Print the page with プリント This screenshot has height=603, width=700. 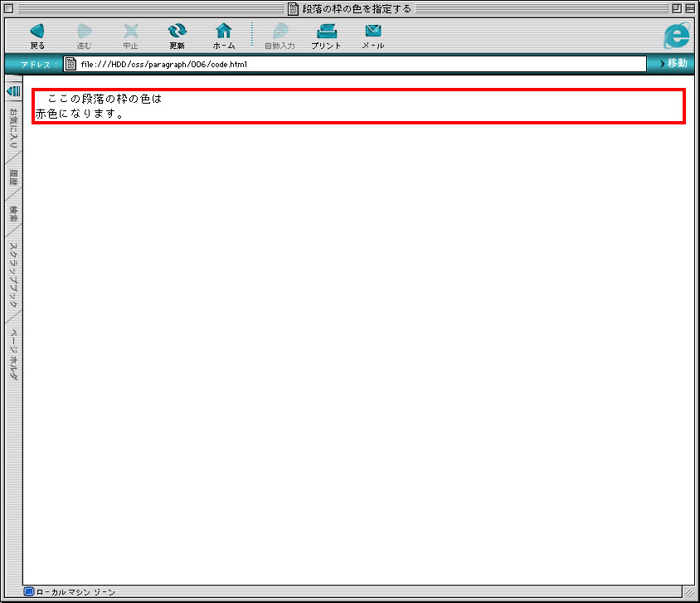click(326, 36)
